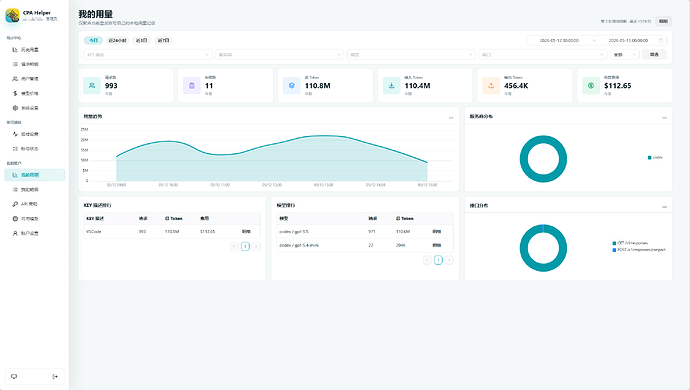
Task: Select the highlighted 我的用量 sidebar item
Action: click(34, 175)
